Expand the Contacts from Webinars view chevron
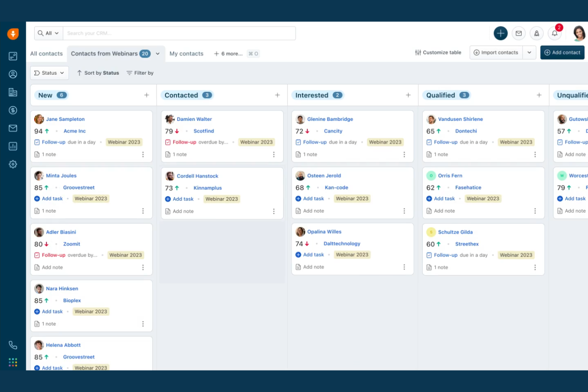The image size is (588, 392). [x=158, y=54]
